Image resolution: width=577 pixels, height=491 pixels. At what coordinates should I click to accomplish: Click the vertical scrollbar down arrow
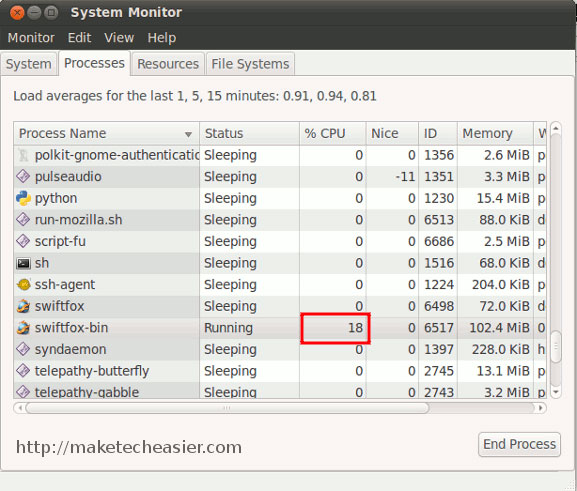[x=556, y=392]
